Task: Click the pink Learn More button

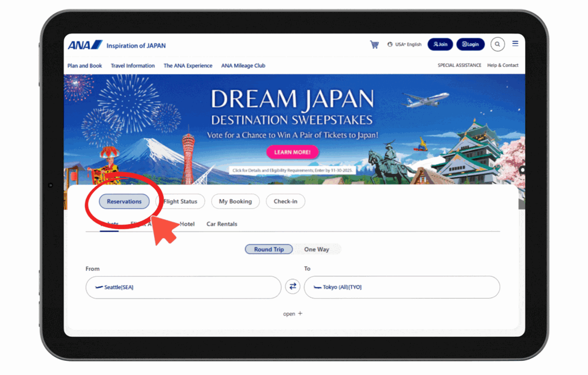Action: pos(292,152)
